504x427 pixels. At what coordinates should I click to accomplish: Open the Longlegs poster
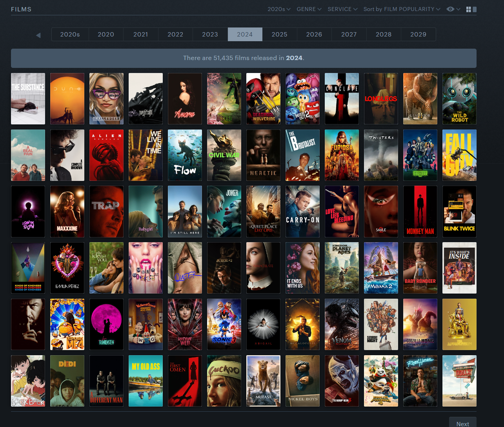pyautogui.click(x=381, y=99)
